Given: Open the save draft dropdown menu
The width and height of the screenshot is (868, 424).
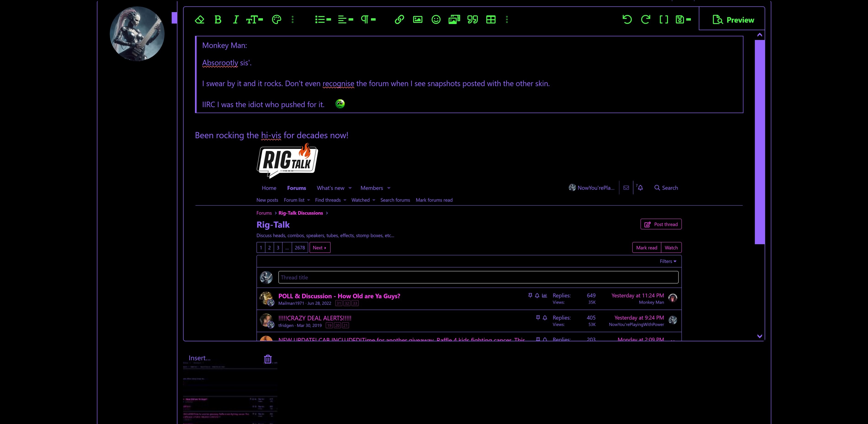Looking at the screenshot, I should pyautogui.click(x=683, y=20).
